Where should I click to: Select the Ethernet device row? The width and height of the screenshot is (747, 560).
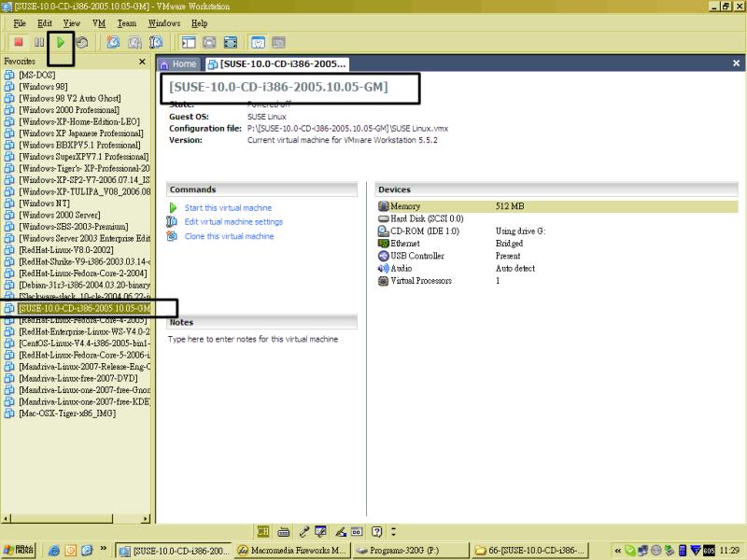point(557,244)
